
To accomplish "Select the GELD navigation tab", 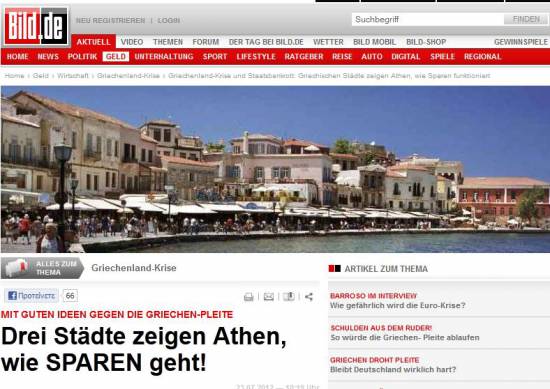I will (x=116, y=56).
